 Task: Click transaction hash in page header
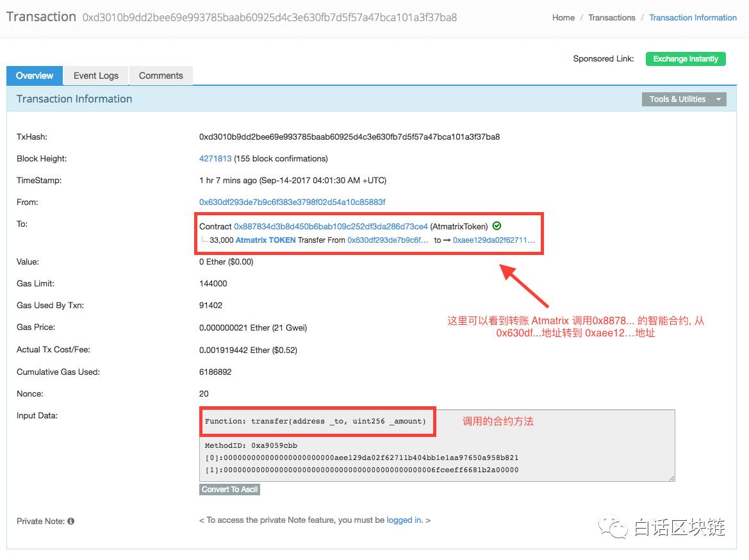(x=269, y=18)
